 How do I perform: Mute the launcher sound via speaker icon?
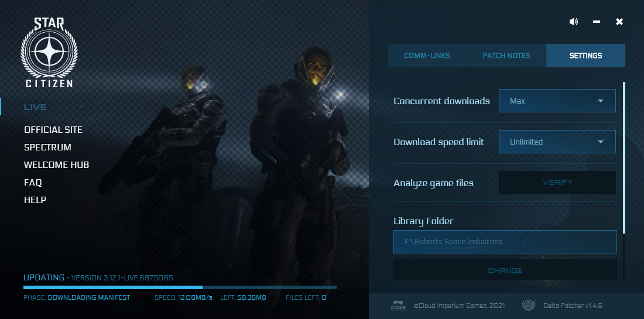(573, 22)
